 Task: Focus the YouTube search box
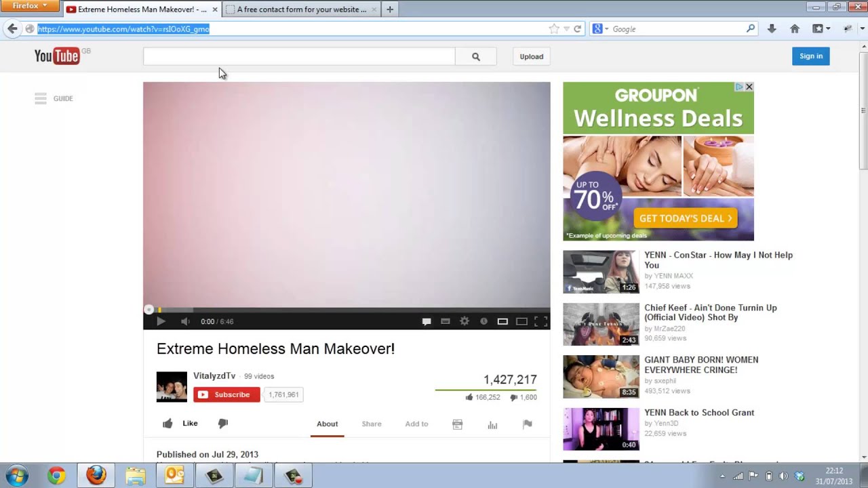[x=299, y=57]
